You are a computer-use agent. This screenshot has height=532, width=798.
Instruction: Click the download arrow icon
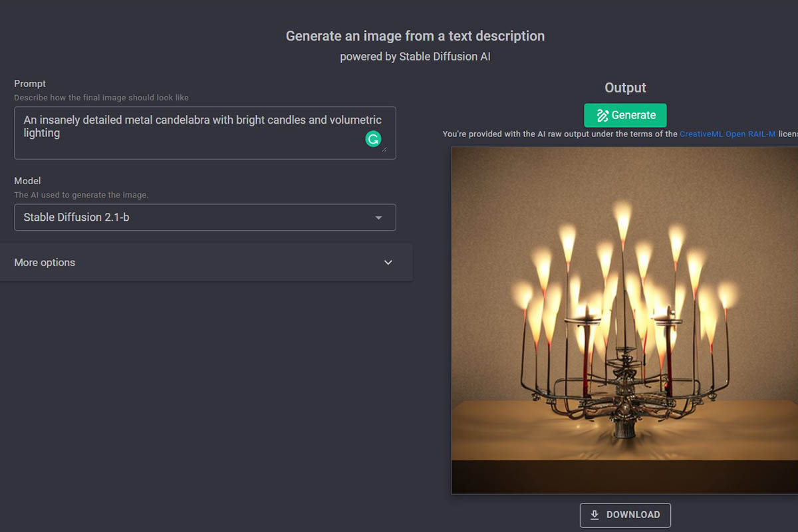coord(595,515)
